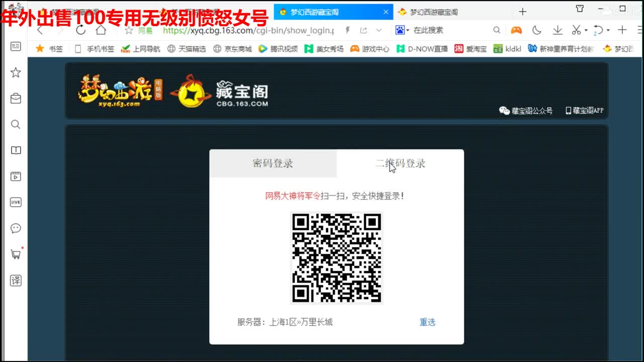The width and height of the screenshot is (644, 362).
Task: Expand the address bar history dropdown
Action: click(379, 30)
